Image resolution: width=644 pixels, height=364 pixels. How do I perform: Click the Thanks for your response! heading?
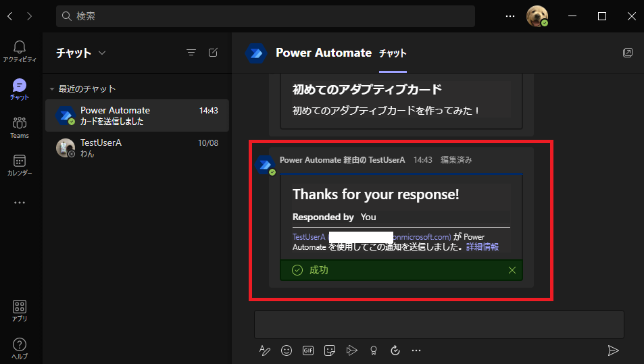pos(376,194)
